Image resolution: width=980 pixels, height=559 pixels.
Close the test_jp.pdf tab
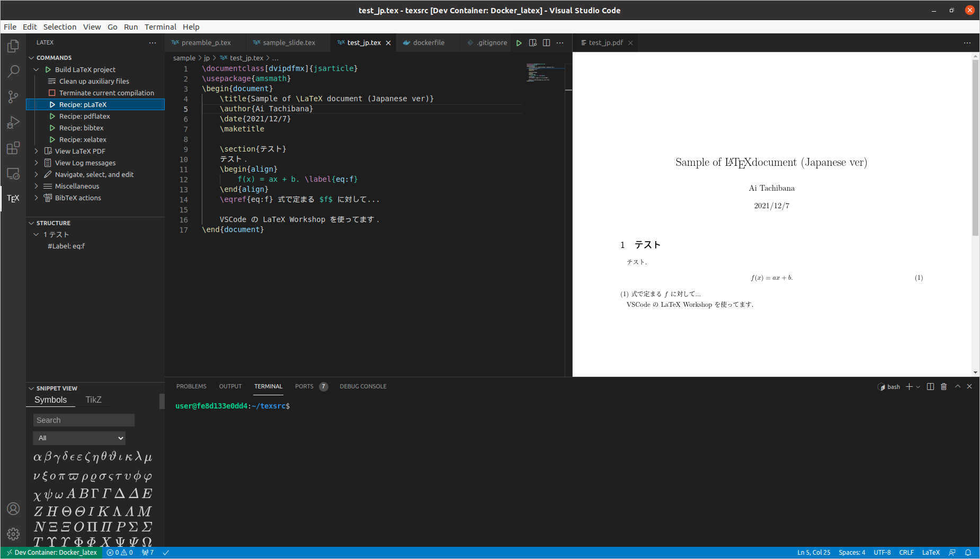[630, 43]
